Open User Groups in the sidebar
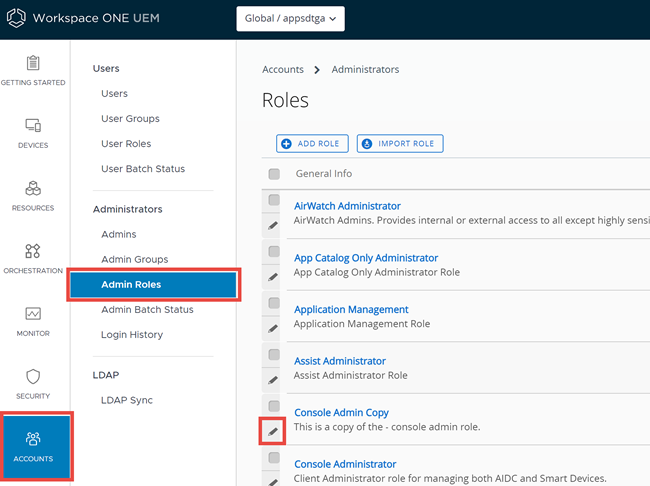The width and height of the screenshot is (650, 486). 130,119
